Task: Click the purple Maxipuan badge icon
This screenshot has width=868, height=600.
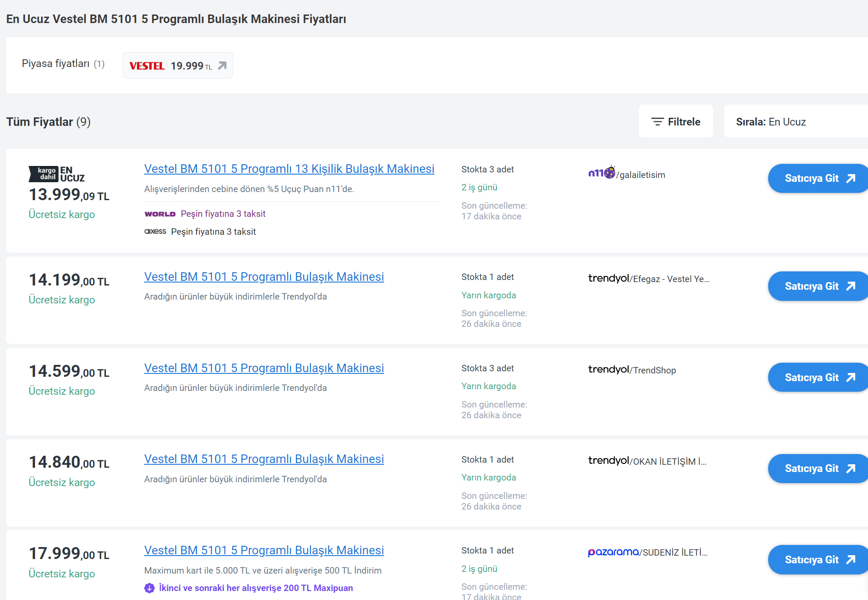Action: (x=149, y=588)
